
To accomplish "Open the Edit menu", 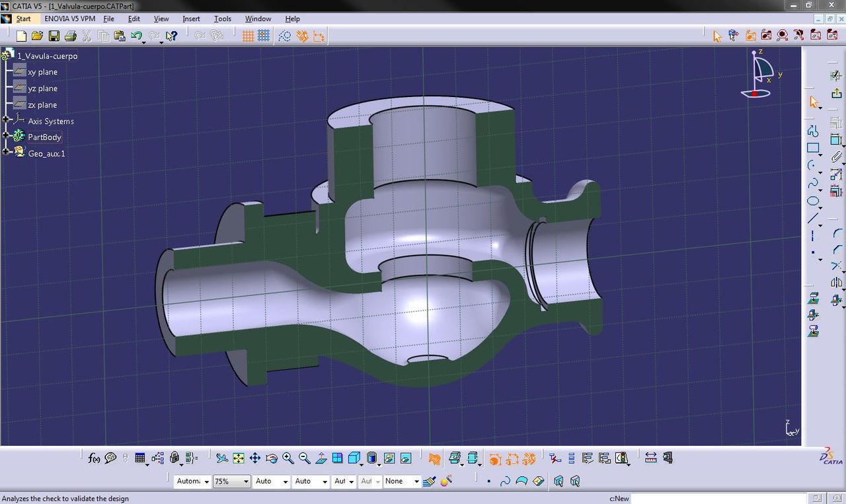I will pyautogui.click(x=134, y=18).
